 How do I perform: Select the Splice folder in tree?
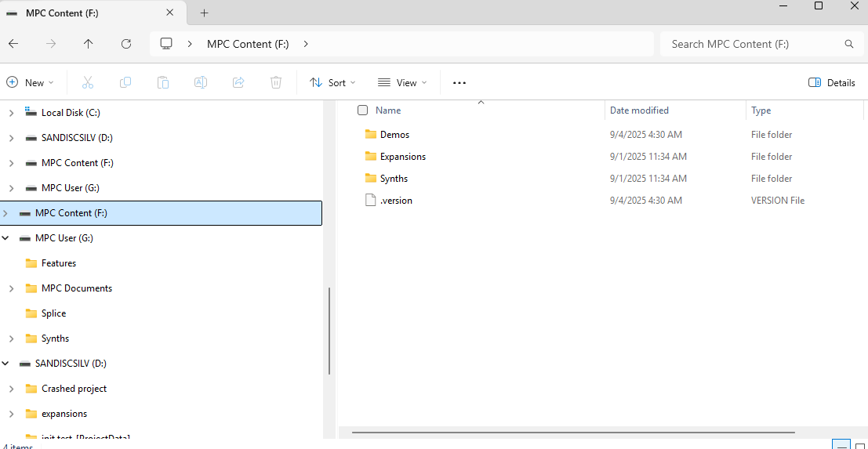pyautogui.click(x=53, y=313)
